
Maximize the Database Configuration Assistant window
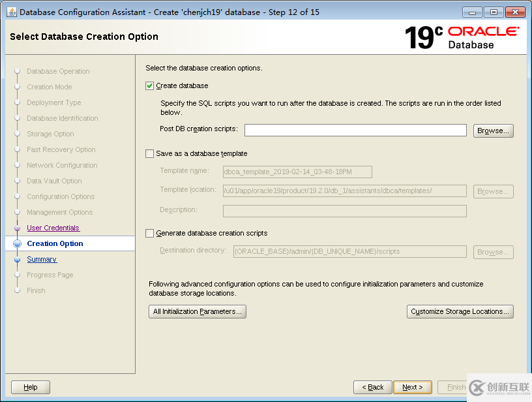(x=494, y=12)
